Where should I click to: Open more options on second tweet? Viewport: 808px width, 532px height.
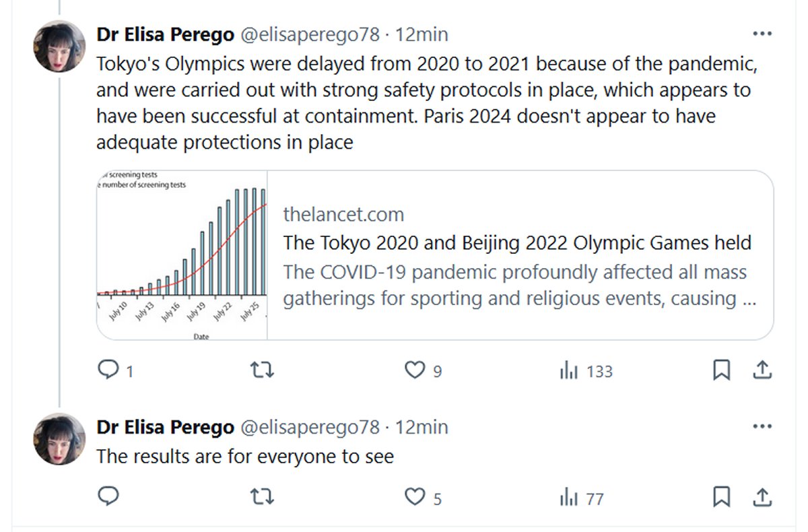tap(762, 427)
